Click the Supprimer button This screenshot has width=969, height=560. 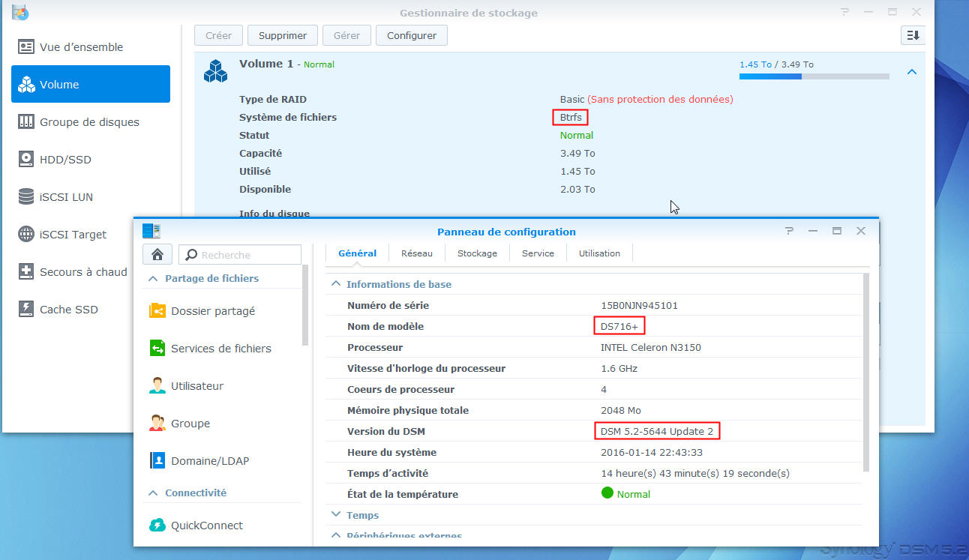pyautogui.click(x=283, y=35)
